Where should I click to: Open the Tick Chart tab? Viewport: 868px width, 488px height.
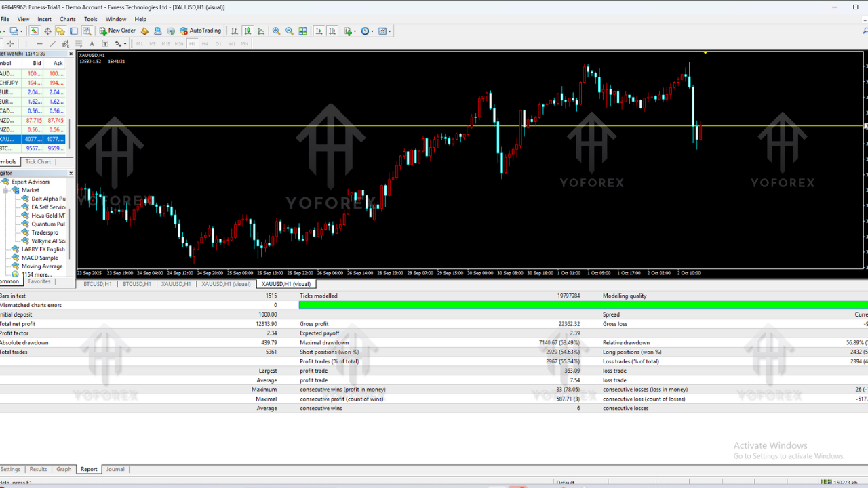(x=37, y=161)
